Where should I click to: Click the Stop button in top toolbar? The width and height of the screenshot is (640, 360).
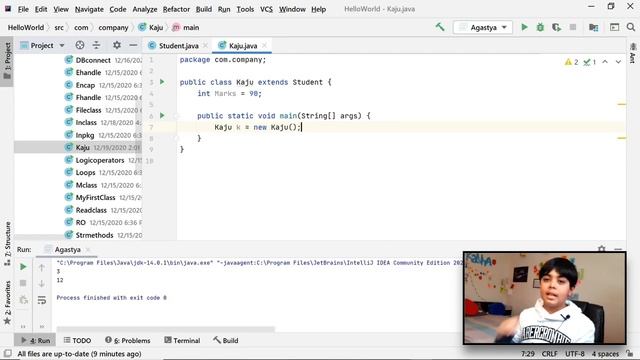(x=573, y=27)
